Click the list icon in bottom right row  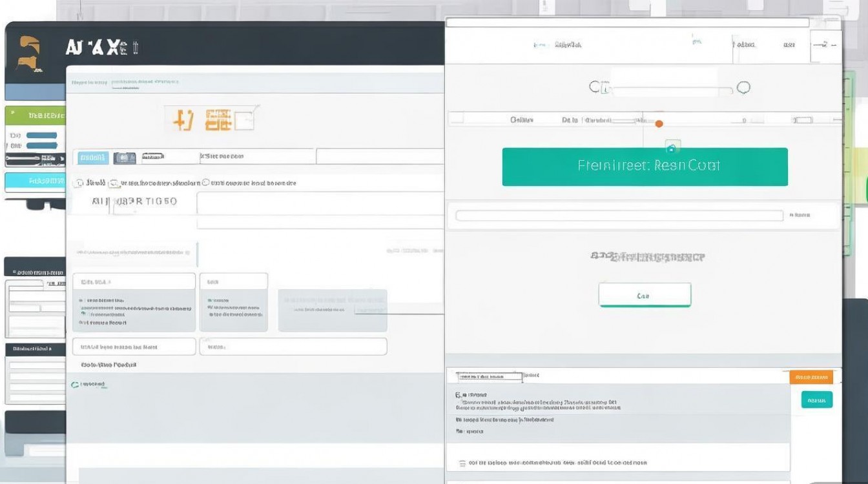point(462,463)
